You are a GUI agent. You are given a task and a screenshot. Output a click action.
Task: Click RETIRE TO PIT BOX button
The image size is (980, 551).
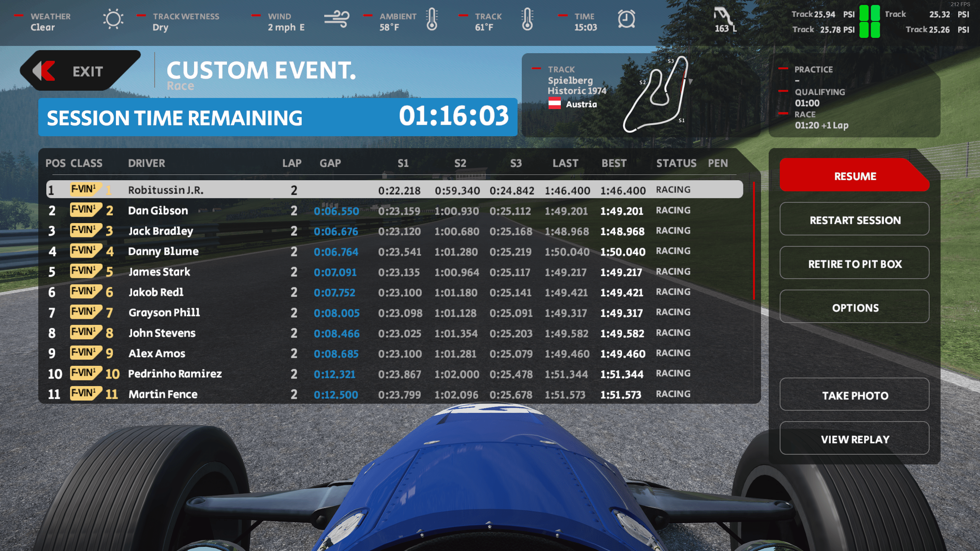[x=855, y=264]
